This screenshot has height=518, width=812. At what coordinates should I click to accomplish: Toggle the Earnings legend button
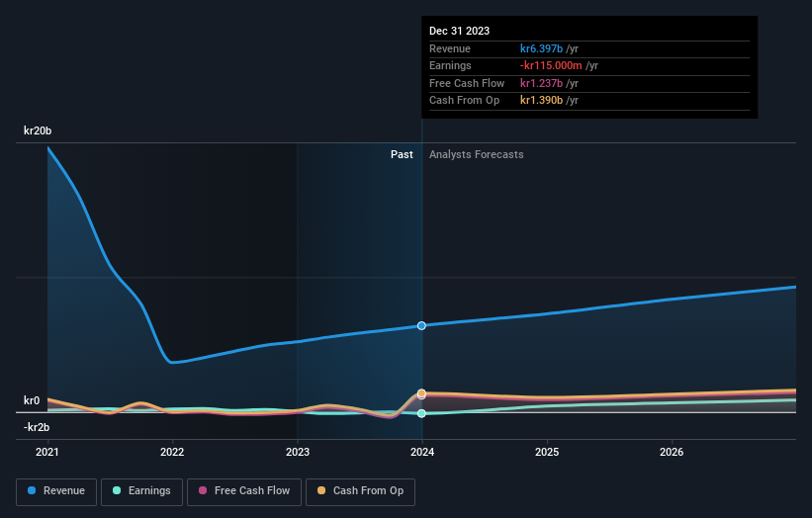coord(141,491)
